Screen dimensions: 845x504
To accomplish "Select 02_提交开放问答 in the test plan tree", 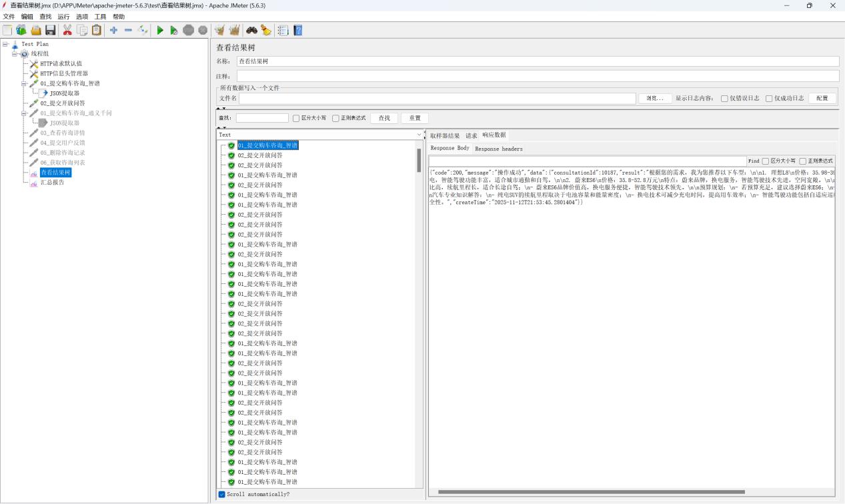I will [x=63, y=103].
